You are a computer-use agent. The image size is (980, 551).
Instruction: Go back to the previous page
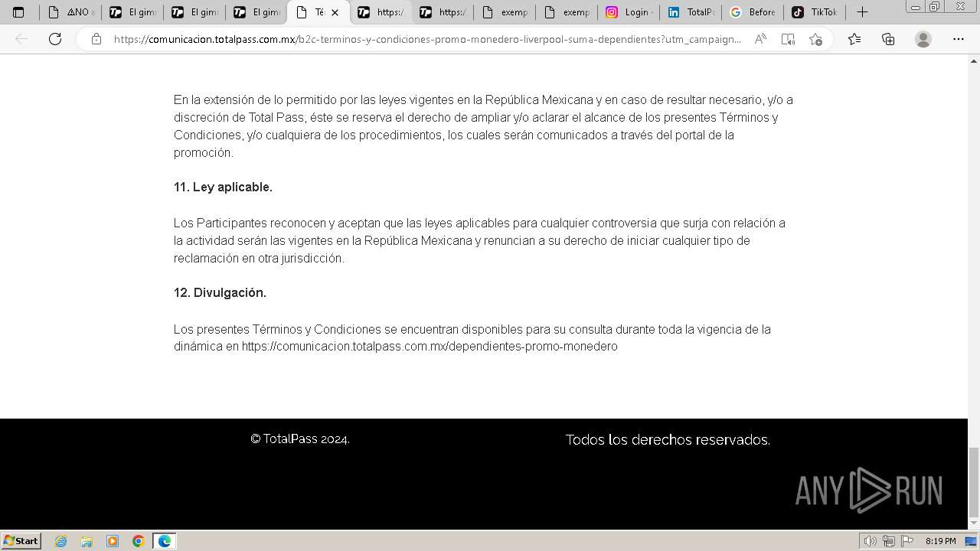tap(22, 39)
